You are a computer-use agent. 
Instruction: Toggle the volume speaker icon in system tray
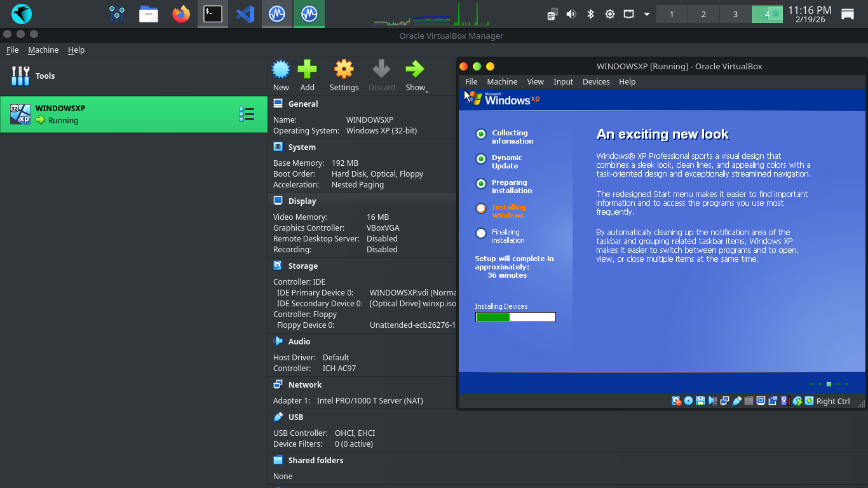coord(571,14)
